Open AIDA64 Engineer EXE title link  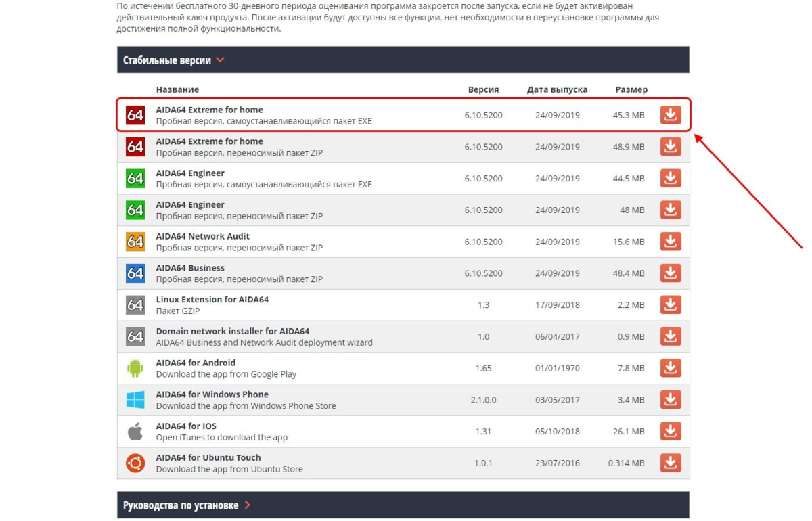coord(190,173)
